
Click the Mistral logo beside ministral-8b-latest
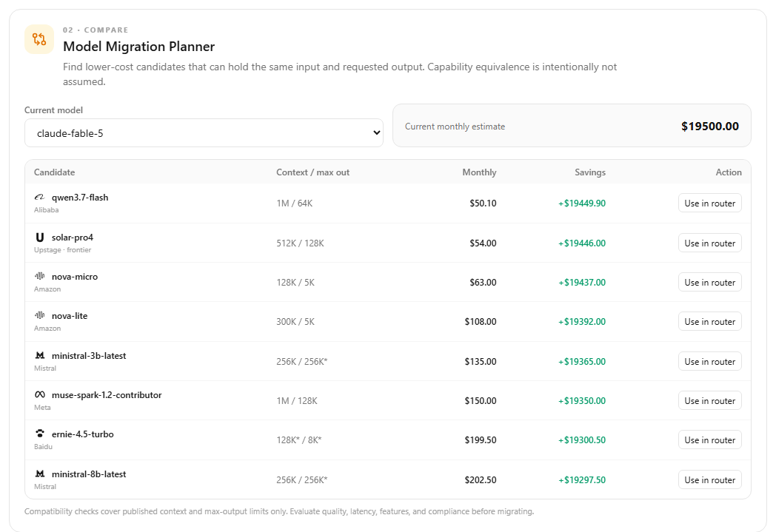click(x=39, y=474)
